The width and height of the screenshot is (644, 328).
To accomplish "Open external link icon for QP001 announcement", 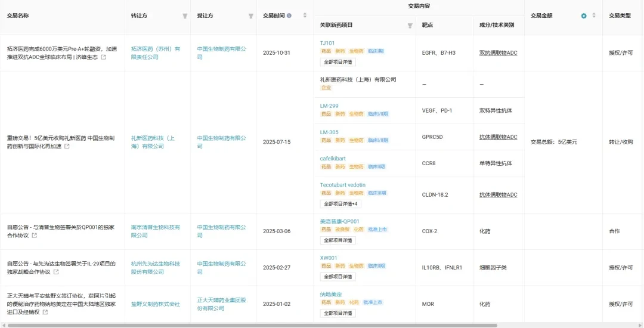I will (35, 236).
